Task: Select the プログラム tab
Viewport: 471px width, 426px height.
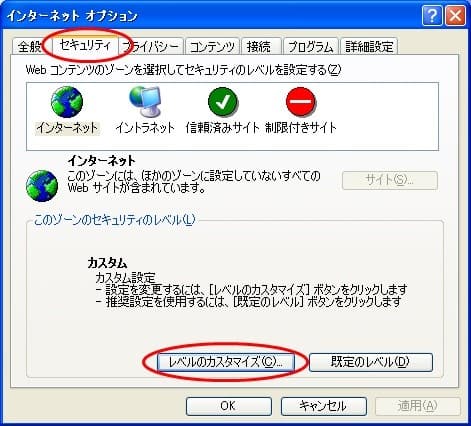Action: pyautogui.click(x=311, y=46)
